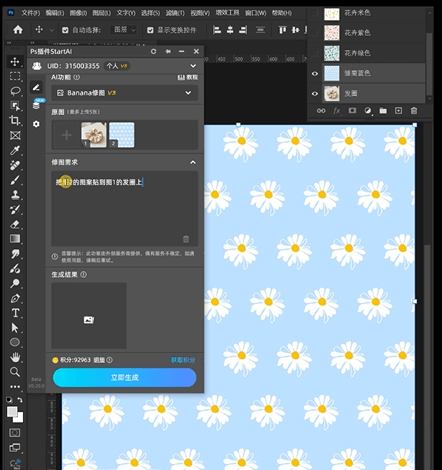Select the Object Selection tool
Screen dimensions: 442x470
(x=15, y=106)
